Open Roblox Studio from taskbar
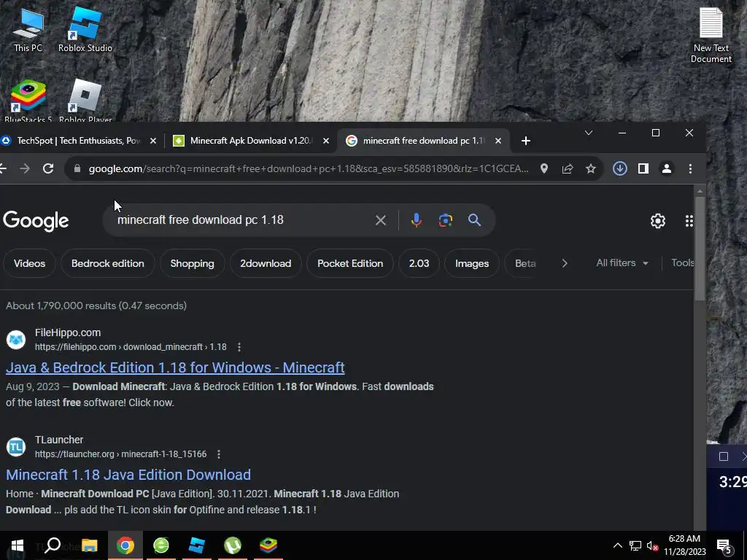The image size is (747, 560). tap(197, 545)
